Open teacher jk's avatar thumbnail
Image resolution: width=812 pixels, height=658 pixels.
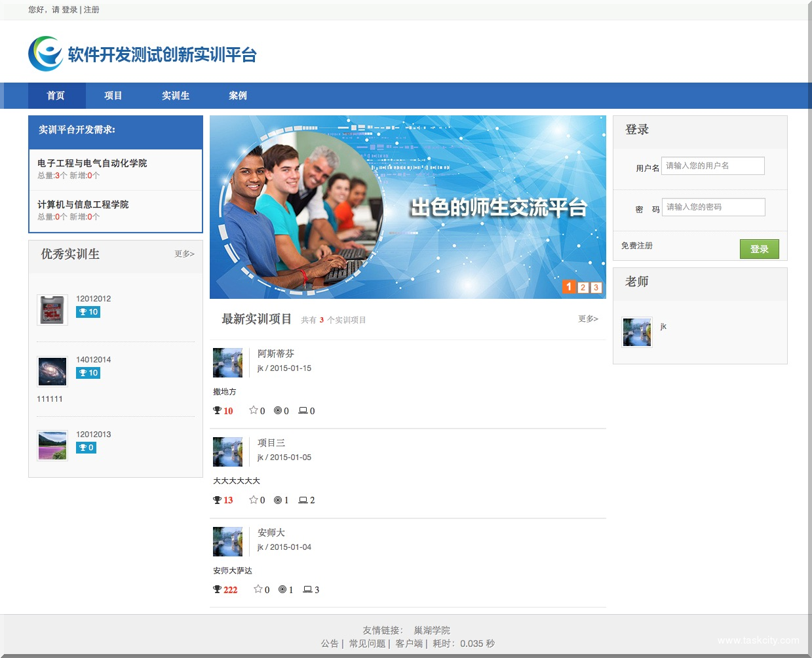[x=636, y=332]
